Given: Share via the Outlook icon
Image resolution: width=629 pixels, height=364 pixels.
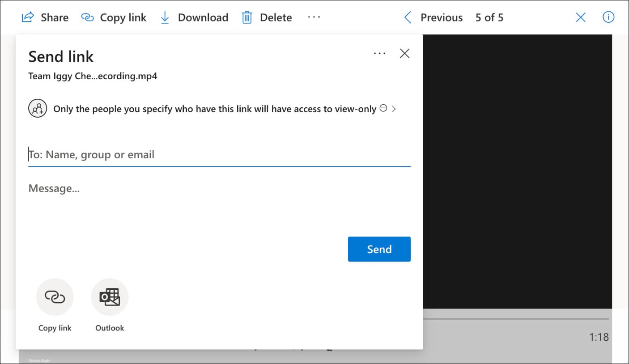Looking at the screenshot, I should pyautogui.click(x=110, y=297).
